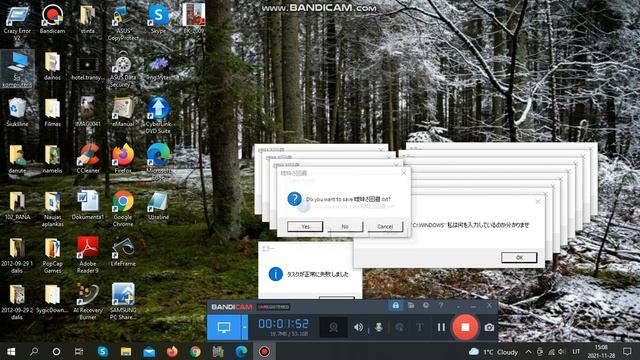Open Dokumenta1 Word document
The image size is (640, 360).
pos(88,205)
